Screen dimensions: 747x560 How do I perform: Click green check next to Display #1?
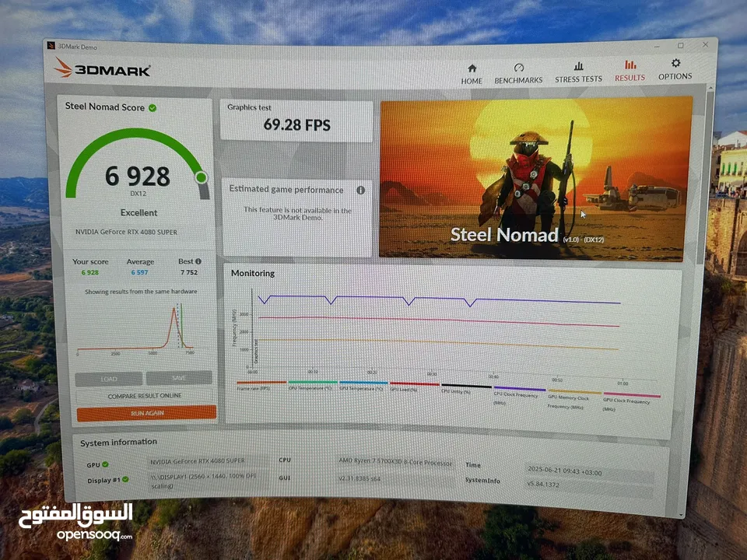tap(125, 479)
